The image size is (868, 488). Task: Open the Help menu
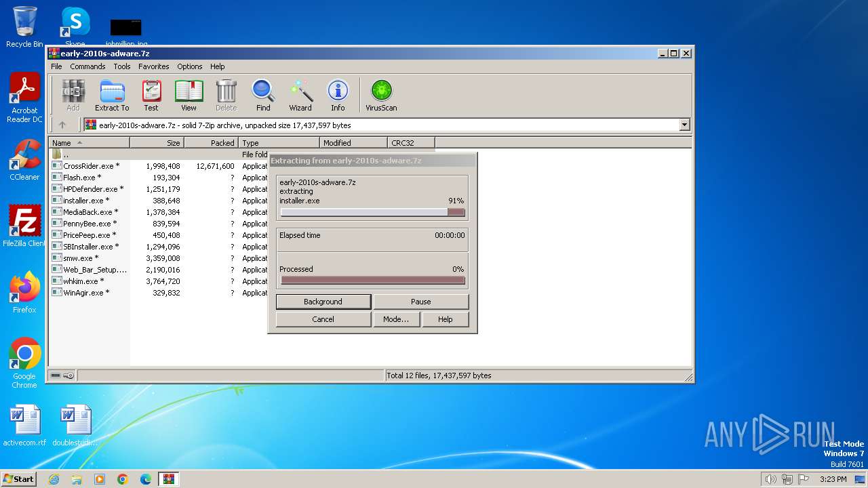(x=217, y=66)
